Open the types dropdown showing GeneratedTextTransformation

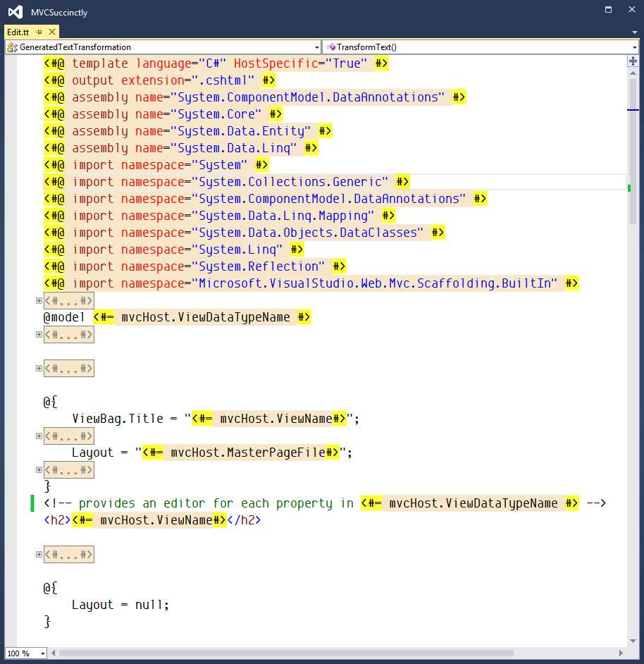[316, 47]
